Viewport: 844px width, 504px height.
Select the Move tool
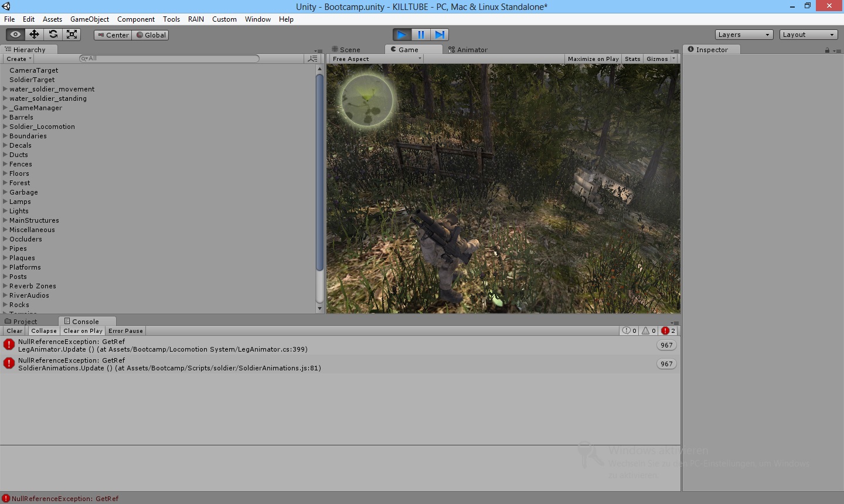pyautogui.click(x=34, y=35)
